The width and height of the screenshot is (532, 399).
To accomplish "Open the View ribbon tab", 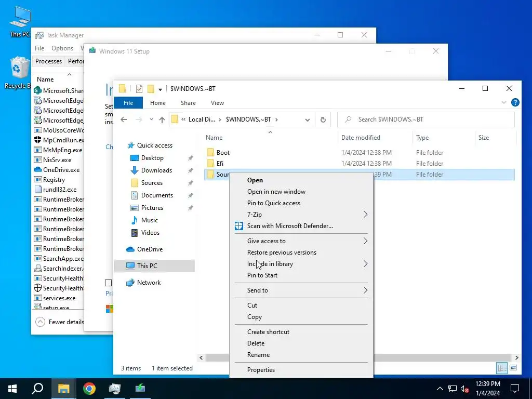I will click(x=217, y=103).
